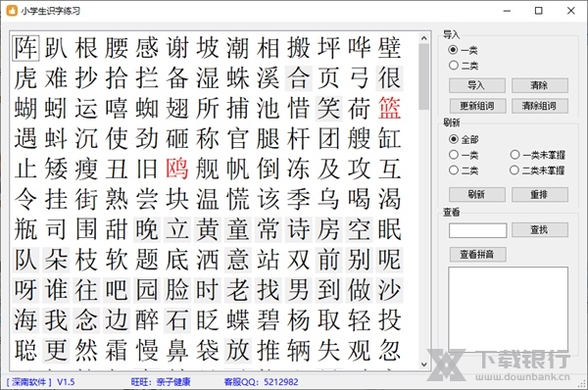Click the [深南软件] V1.5 status text
Image resolution: width=588 pixels, height=390 pixels.
click(x=40, y=382)
